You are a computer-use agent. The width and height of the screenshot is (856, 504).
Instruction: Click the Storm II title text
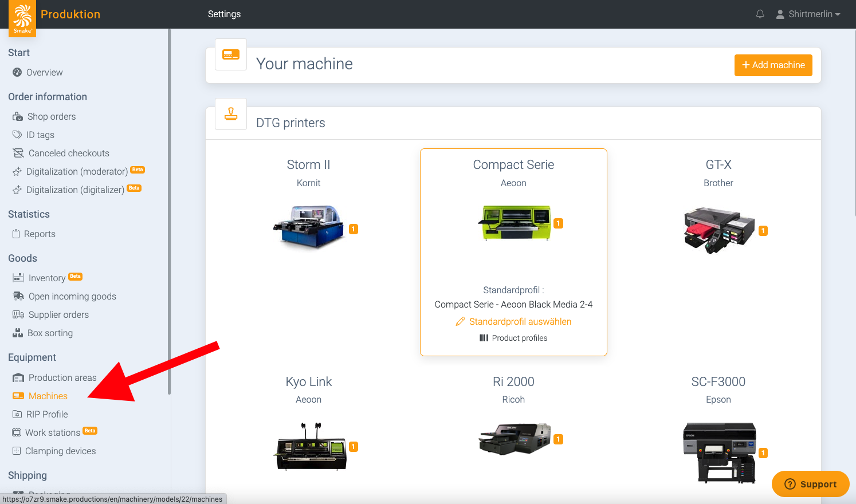coord(309,164)
